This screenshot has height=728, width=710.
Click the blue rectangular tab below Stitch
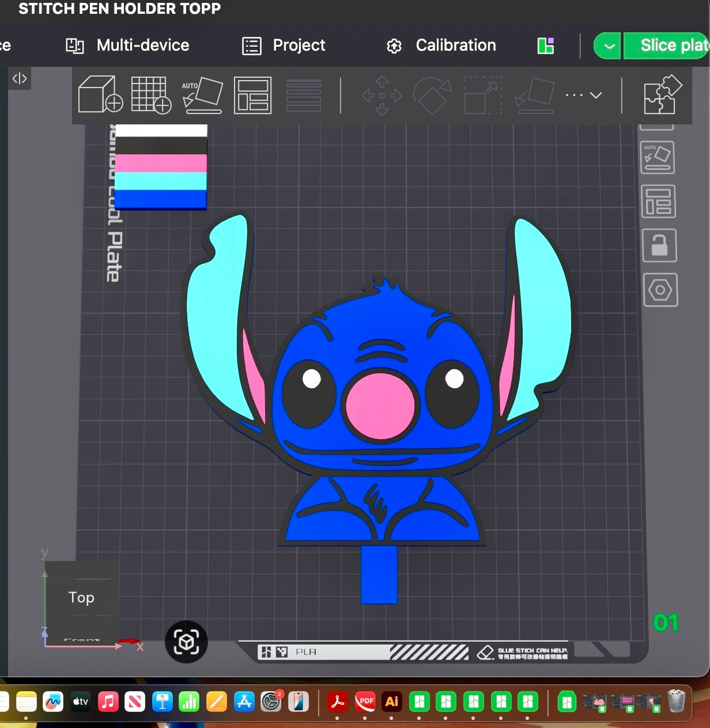click(x=379, y=574)
